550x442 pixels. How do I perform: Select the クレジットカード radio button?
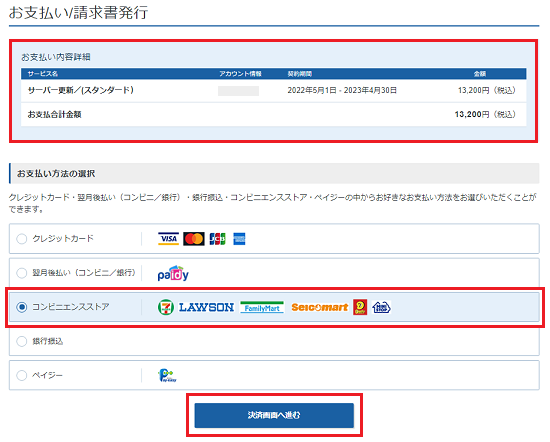[x=22, y=239]
